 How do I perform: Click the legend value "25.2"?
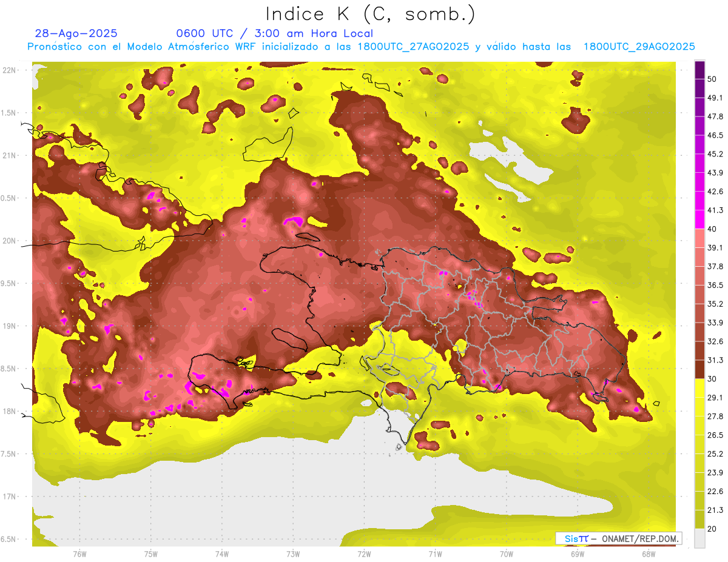point(715,454)
